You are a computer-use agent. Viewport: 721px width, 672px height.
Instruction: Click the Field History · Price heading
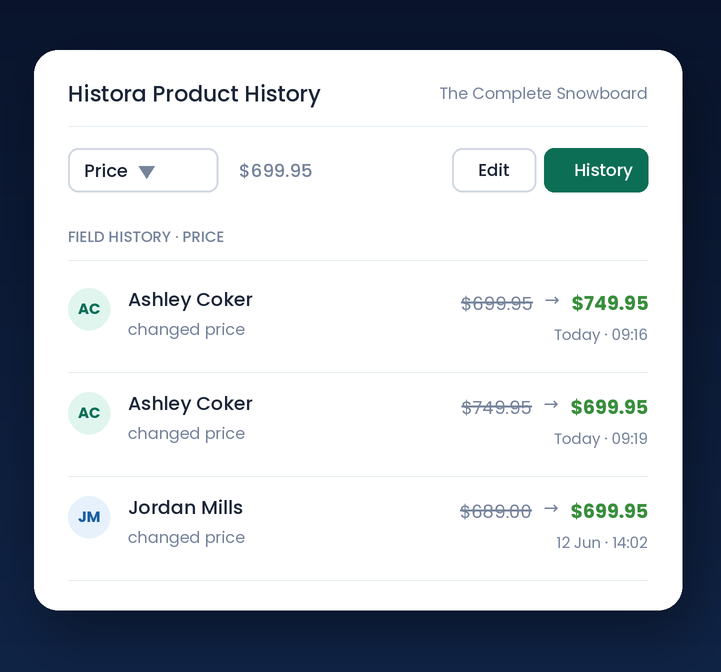pos(146,237)
